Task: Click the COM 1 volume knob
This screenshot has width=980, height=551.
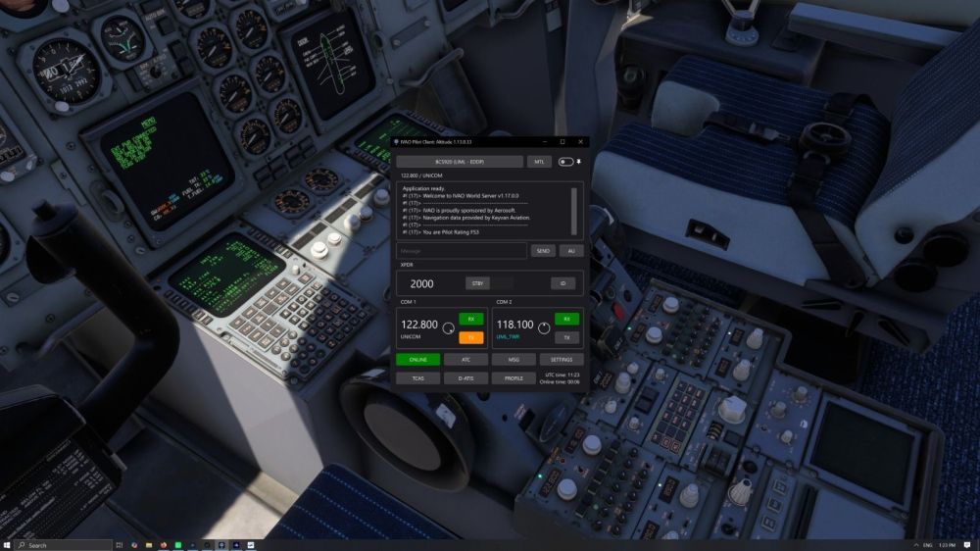Action: 448,328
